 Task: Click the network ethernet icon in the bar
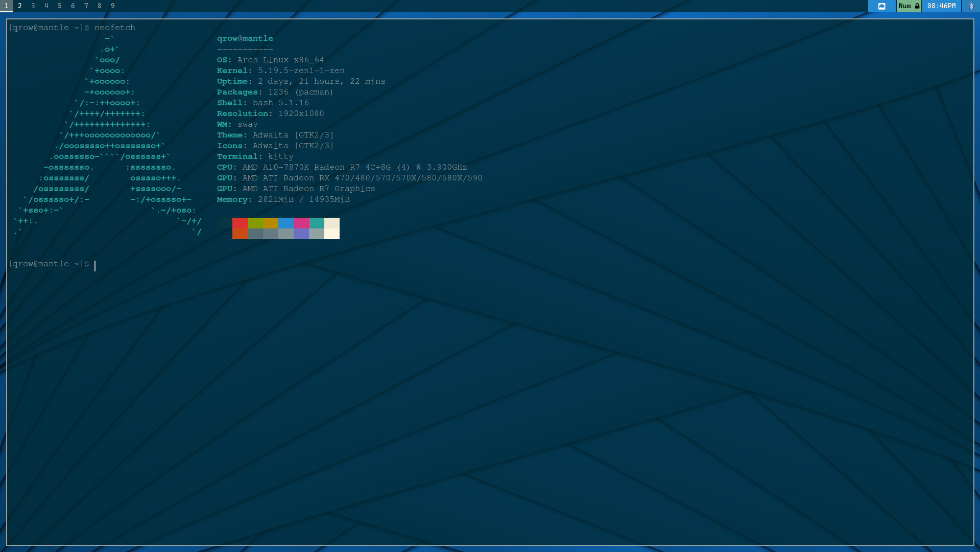tap(882, 6)
